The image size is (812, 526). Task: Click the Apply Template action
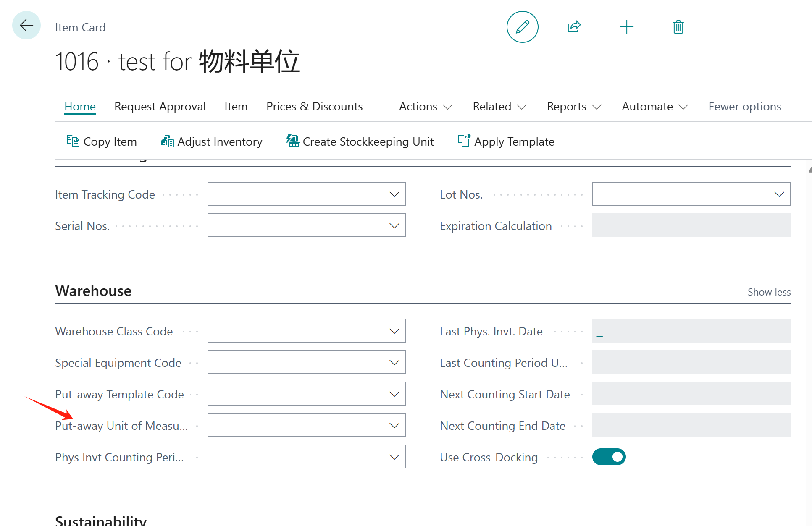click(x=506, y=141)
